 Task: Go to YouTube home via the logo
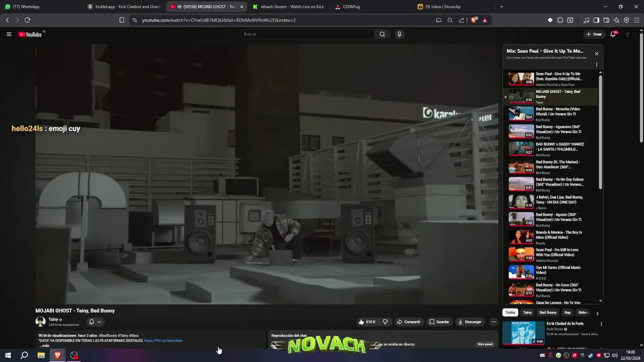point(30,34)
